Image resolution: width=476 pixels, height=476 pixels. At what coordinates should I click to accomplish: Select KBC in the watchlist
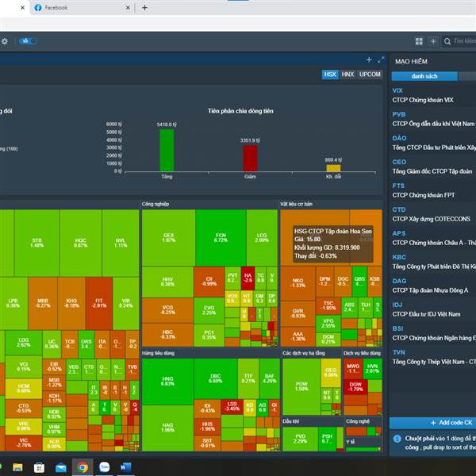click(x=434, y=262)
